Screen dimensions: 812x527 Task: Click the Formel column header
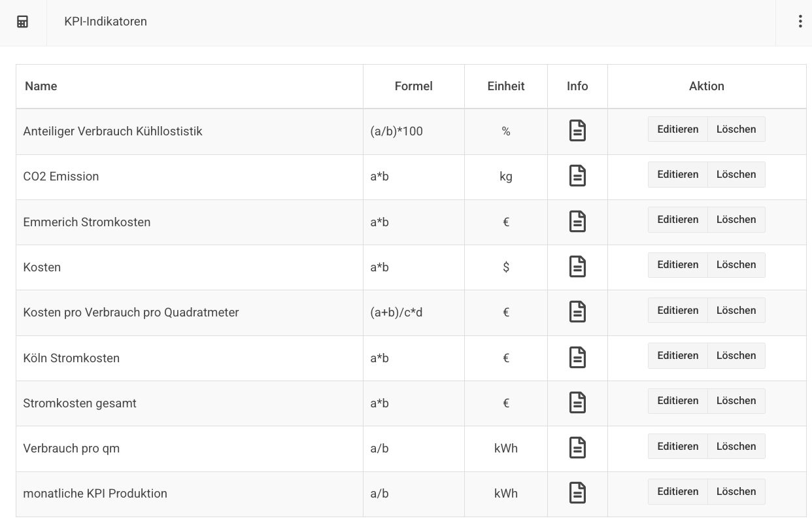pos(413,86)
